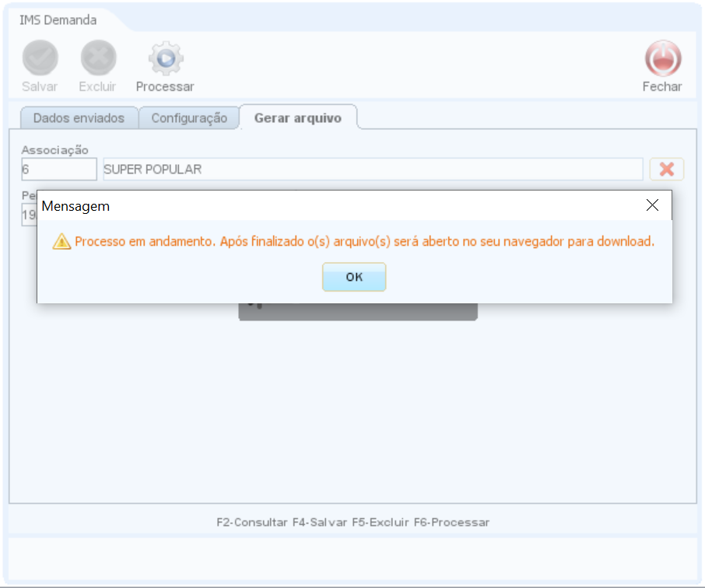Click the Associação field label
This screenshot has height=588, width=705.
54,149
